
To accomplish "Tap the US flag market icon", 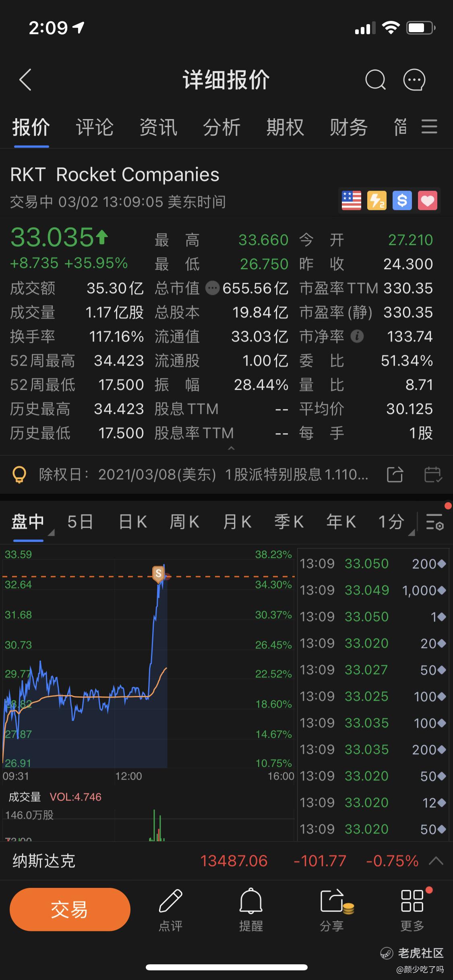I will [351, 200].
